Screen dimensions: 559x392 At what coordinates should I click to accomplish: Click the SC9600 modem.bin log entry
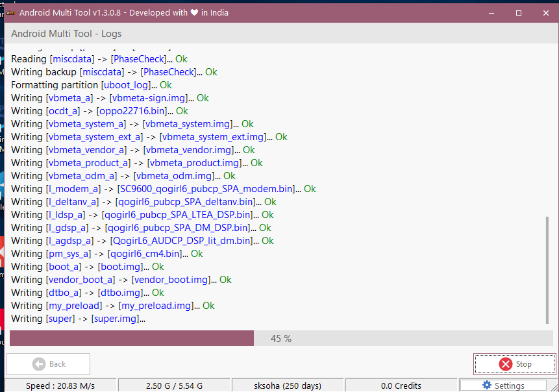coord(207,189)
